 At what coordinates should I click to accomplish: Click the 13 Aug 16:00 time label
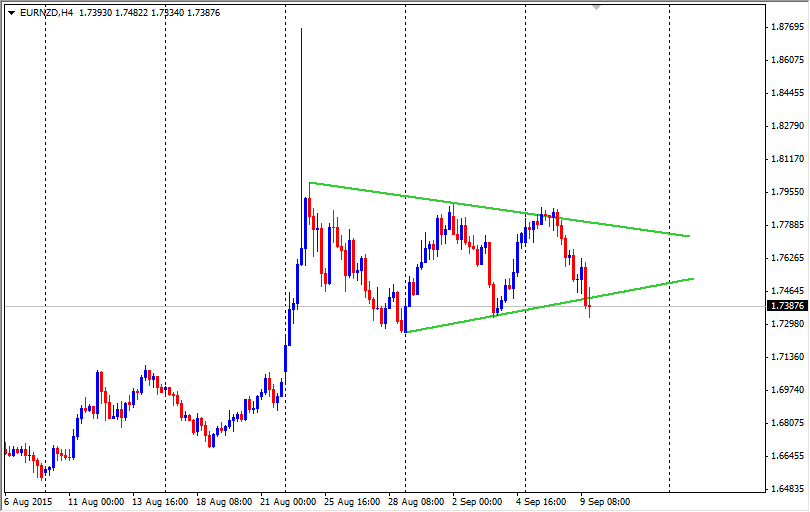(160, 502)
